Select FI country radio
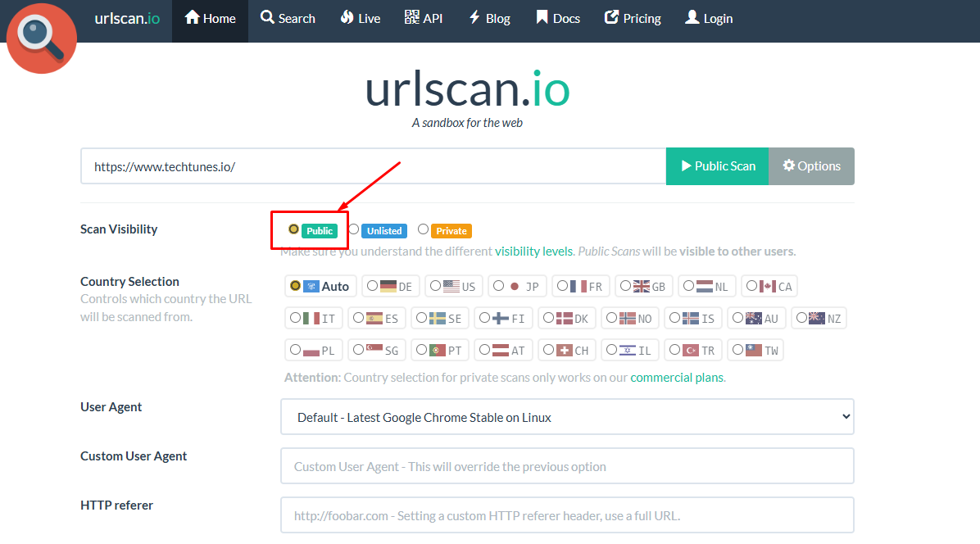Viewport: 980px width, 544px height. tap(485, 317)
